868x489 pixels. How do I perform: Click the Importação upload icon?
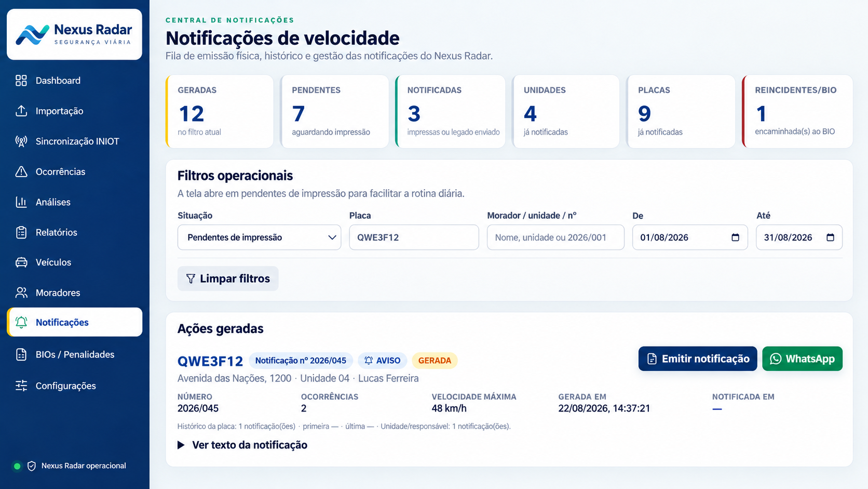pyautogui.click(x=21, y=111)
